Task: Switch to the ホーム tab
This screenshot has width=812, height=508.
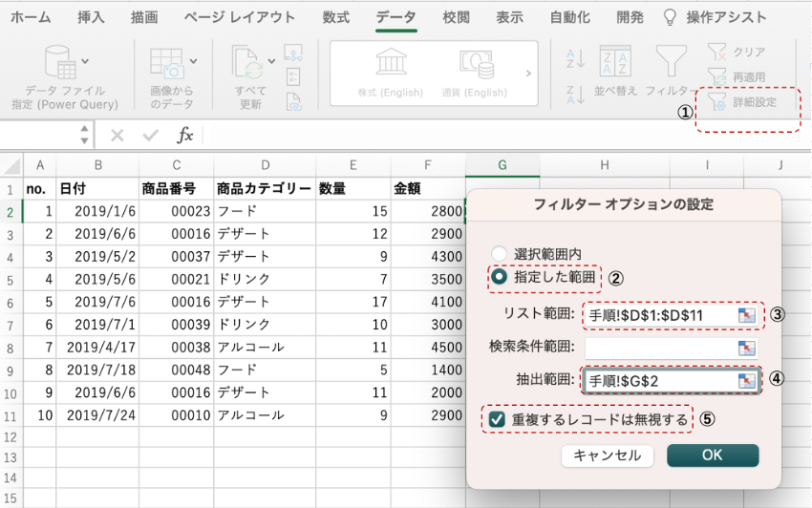Action: 32,17
